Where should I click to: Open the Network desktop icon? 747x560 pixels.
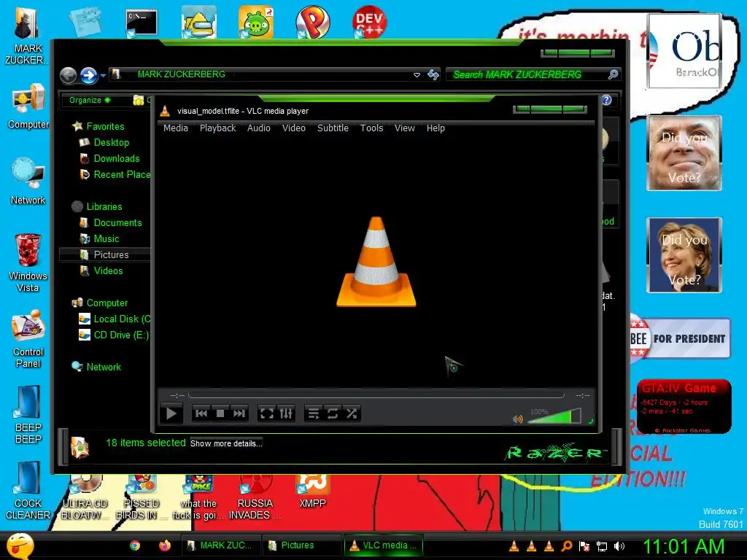28,182
